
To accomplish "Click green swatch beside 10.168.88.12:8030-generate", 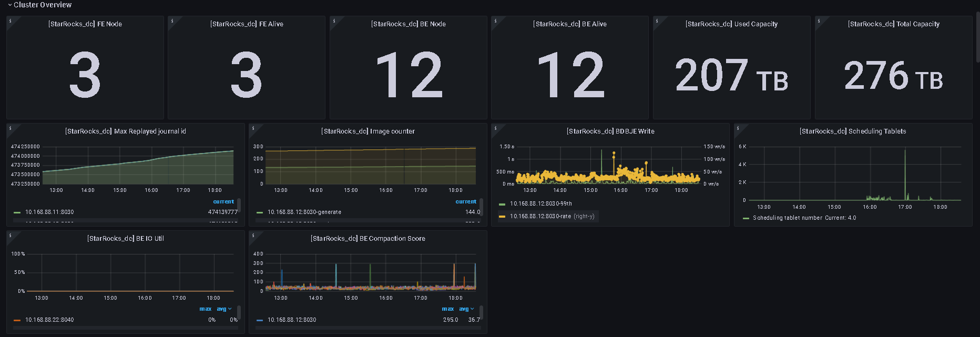I will tap(260, 212).
